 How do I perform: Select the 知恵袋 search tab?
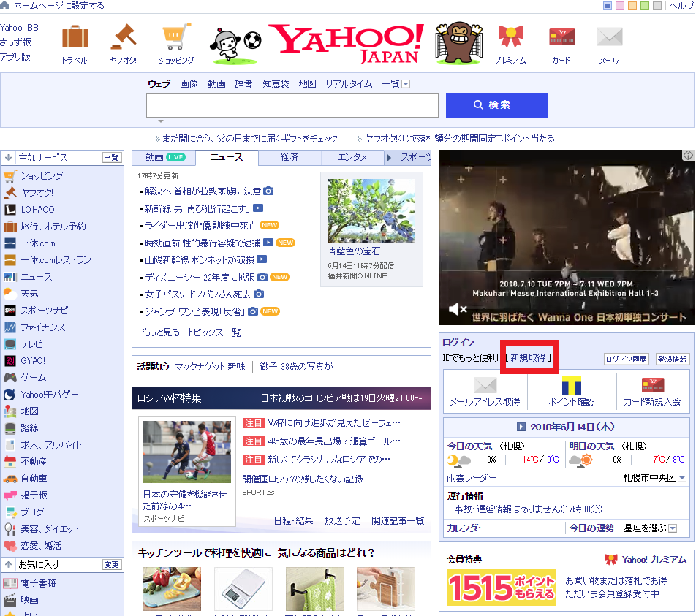click(x=276, y=84)
